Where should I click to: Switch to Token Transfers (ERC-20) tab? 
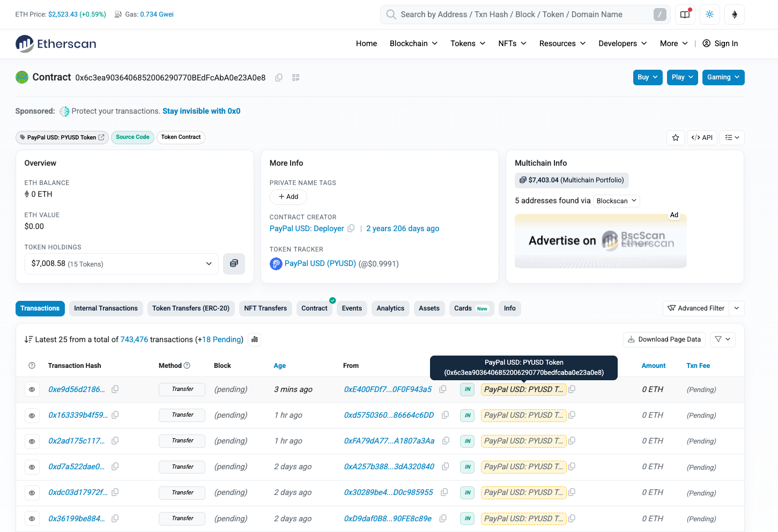click(191, 308)
